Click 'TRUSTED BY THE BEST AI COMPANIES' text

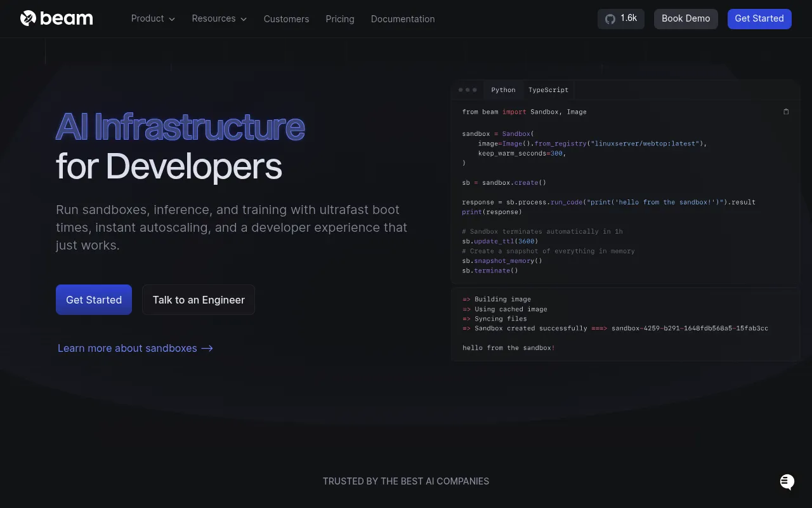coord(406,481)
